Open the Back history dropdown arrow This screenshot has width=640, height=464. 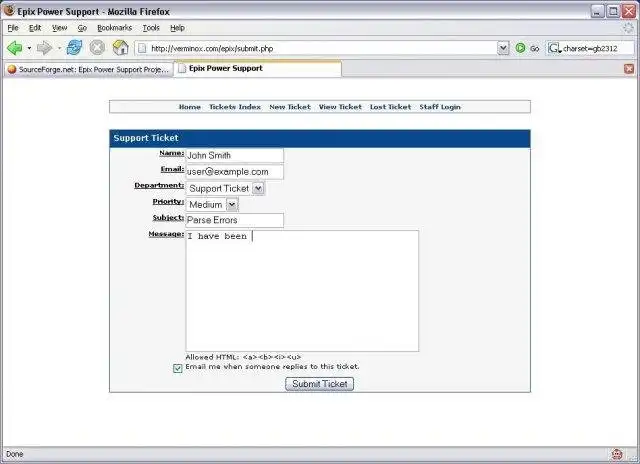coord(29,48)
